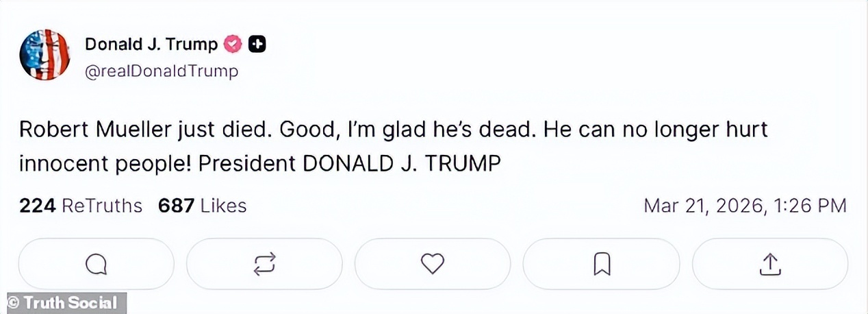The height and width of the screenshot is (314, 868).
Task: Bookmark this post
Action: pyautogui.click(x=600, y=263)
